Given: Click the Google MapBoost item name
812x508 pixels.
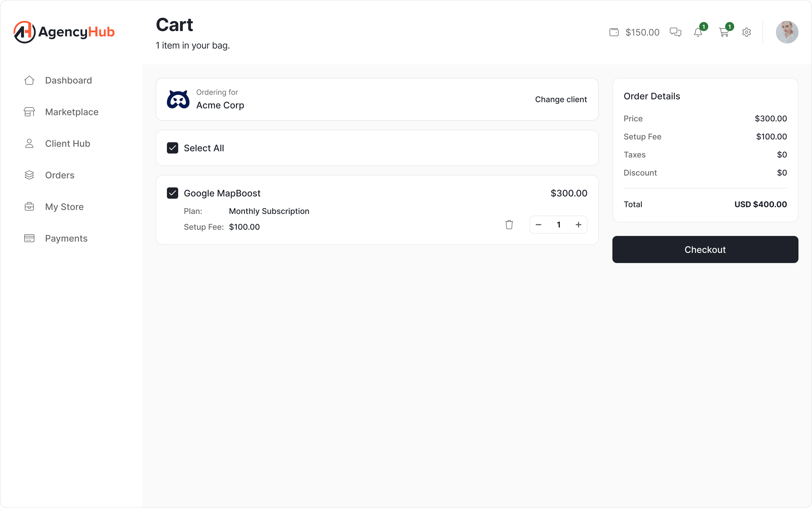Looking at the screenshot, I should 222,193.
